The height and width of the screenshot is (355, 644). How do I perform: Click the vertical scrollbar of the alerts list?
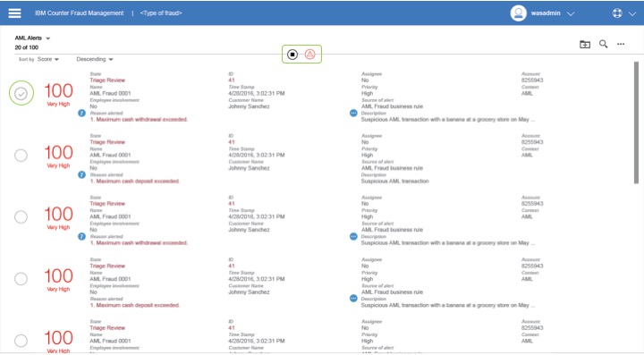point(636,123)
